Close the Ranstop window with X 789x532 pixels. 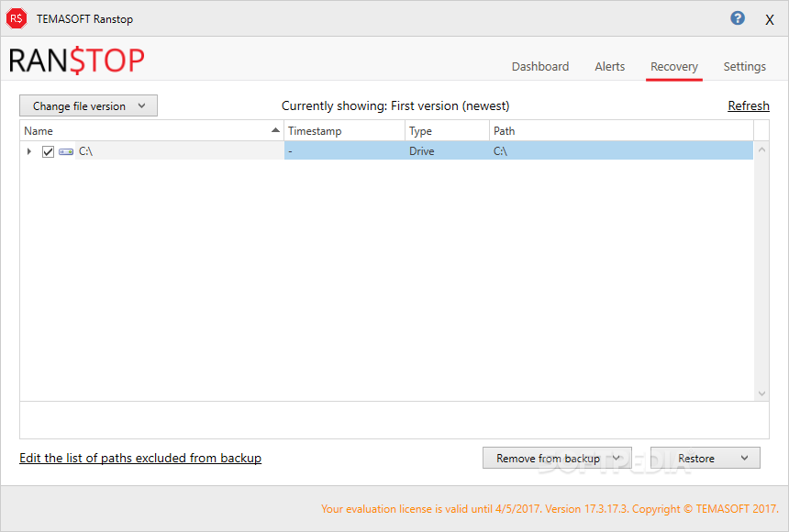click(x=770, y=19)
